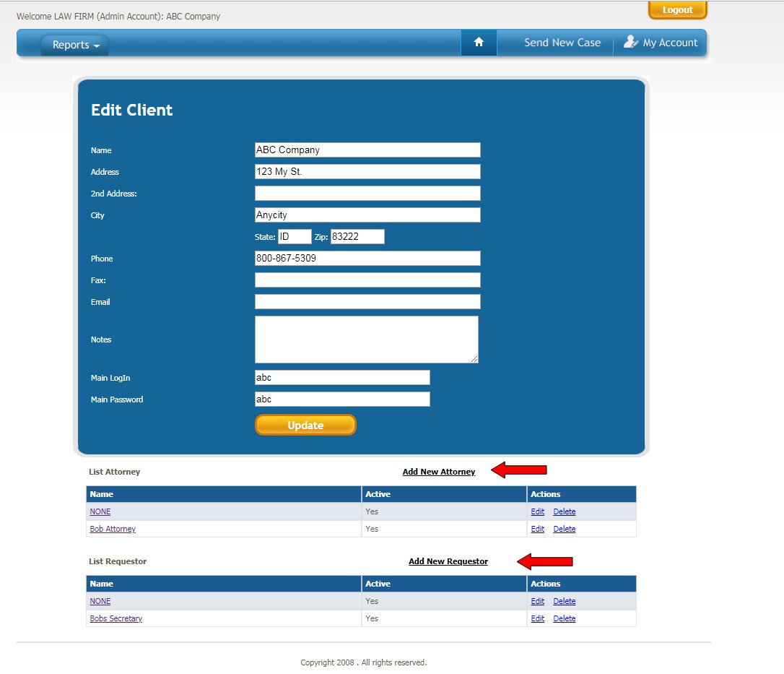Click the Zip field with 83222
This screenshot has height=674, width=784.
point(357,237)
